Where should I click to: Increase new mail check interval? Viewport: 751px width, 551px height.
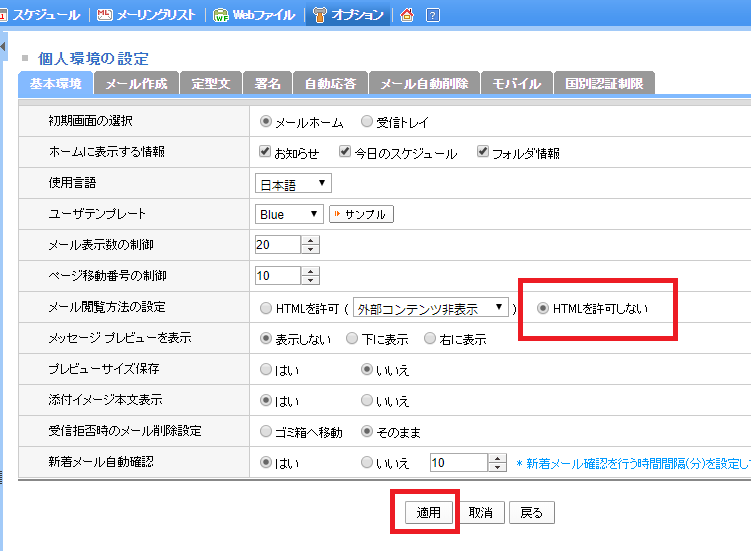(497, 459)
